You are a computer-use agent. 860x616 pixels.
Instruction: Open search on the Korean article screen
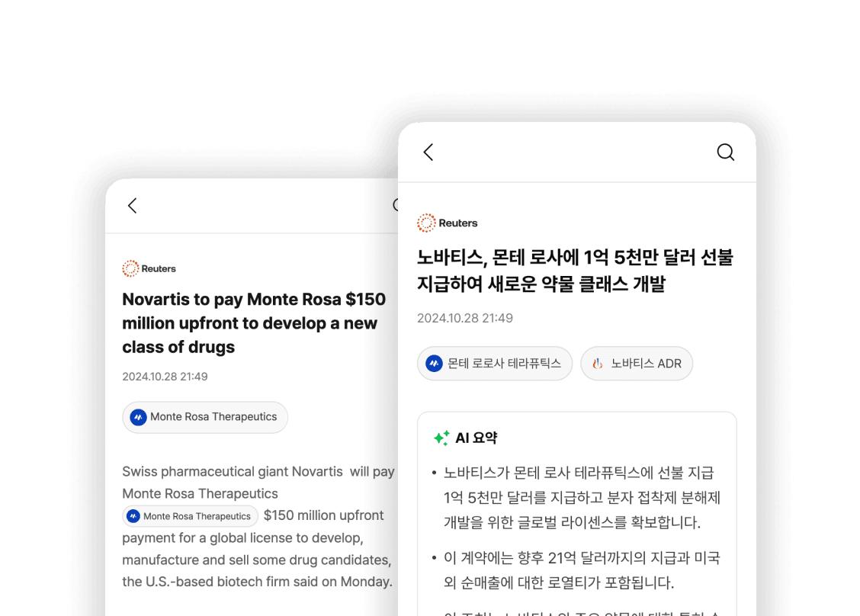coord(725,152)
